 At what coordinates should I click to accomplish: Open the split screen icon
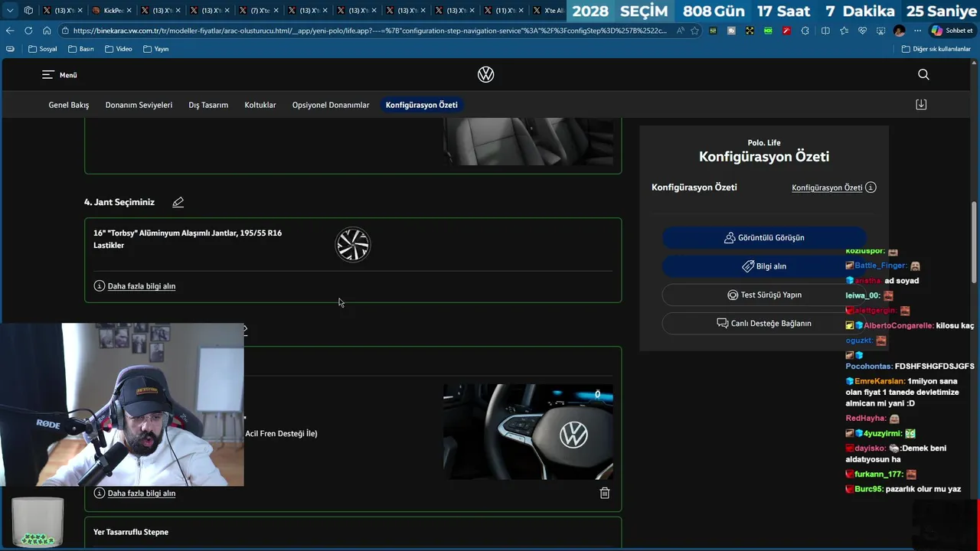825,31
